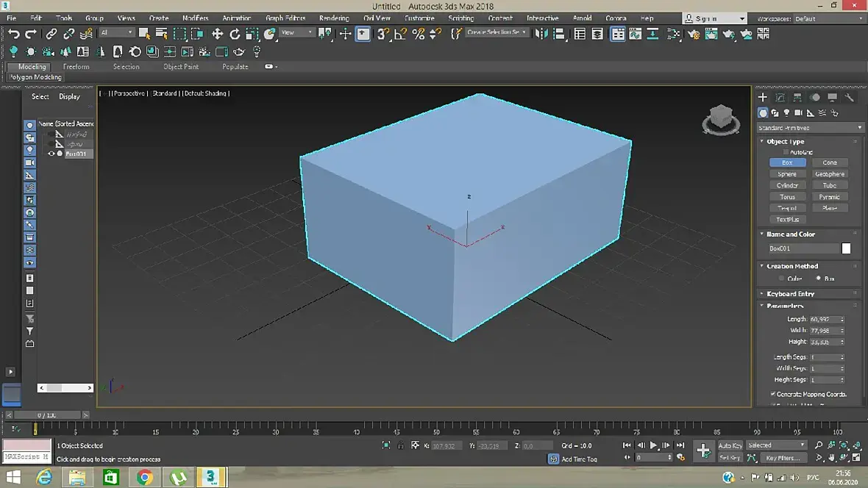This screenshot has height=488, width=868.
Task: Open the Motion panel tab
Action: 815,97
